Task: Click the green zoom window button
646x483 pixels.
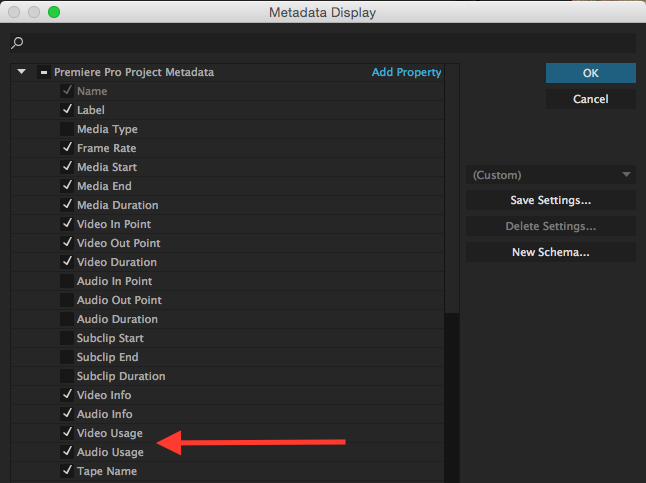Action: (54, 12)
